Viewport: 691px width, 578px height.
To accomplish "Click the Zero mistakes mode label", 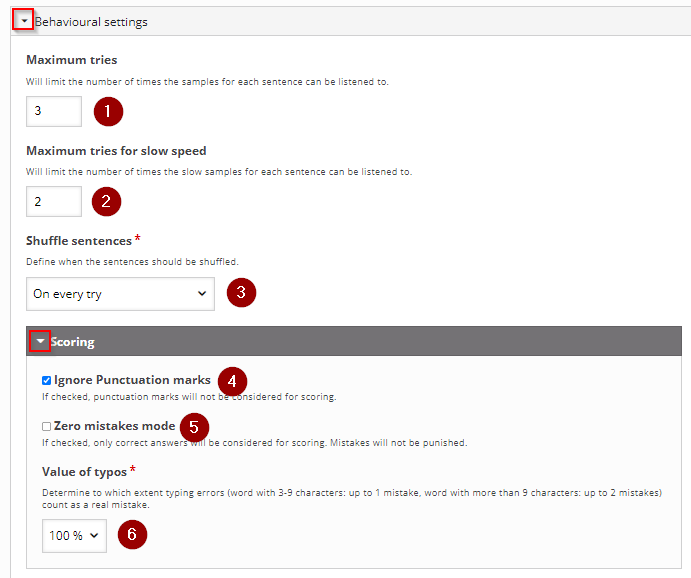I will (115, 426).
